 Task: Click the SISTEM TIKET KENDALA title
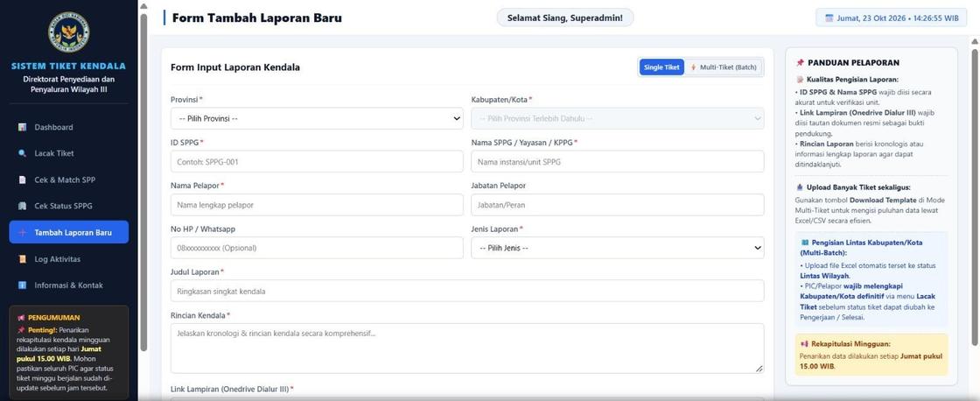69,66
